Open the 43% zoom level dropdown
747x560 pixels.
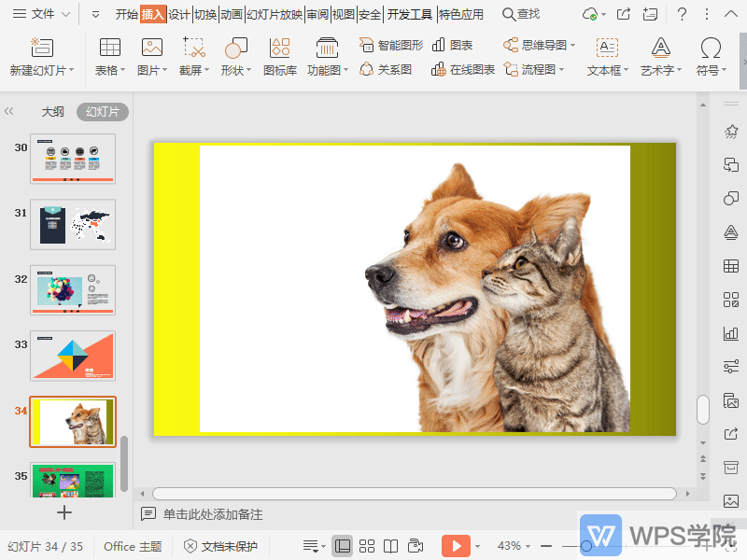pos(515,546)
